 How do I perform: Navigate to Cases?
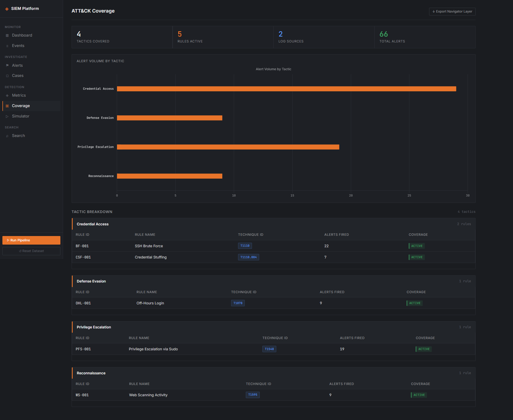pos(31,76)
